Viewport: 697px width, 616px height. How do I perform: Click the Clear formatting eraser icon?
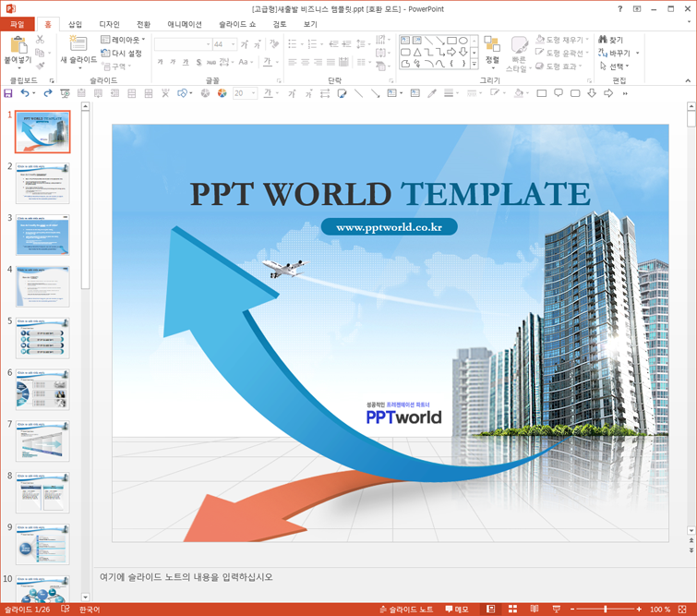click(x=274, y=44)
